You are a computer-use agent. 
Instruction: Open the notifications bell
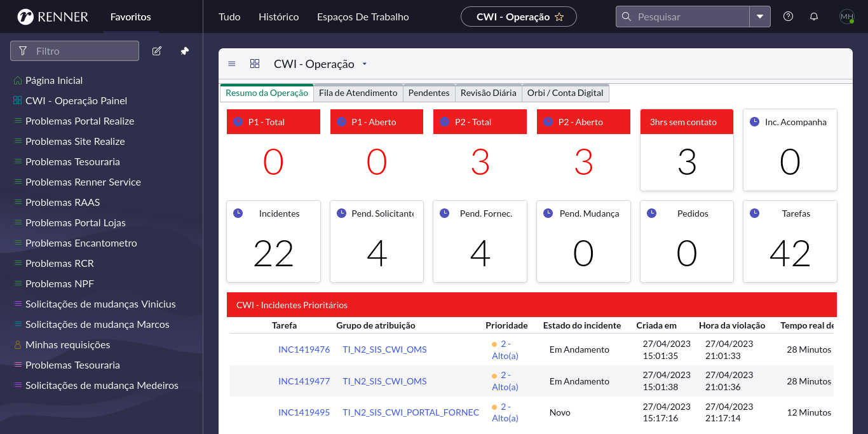(814, 17)
